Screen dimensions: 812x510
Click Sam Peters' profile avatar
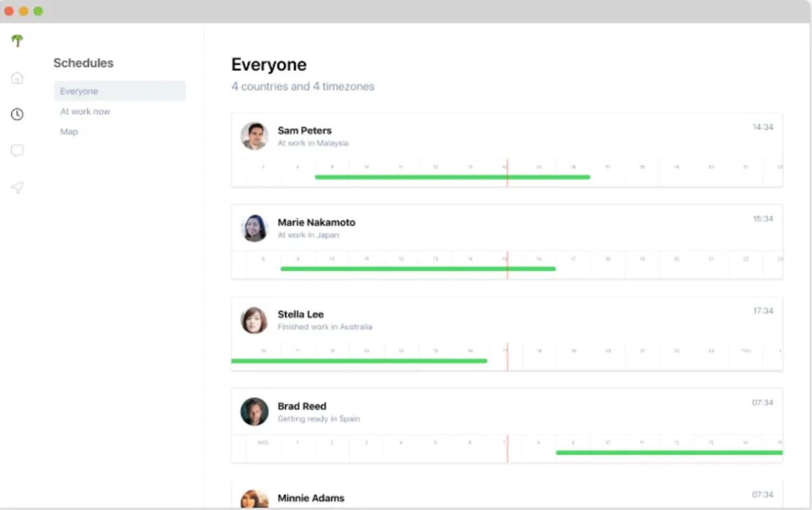(254, 136)
